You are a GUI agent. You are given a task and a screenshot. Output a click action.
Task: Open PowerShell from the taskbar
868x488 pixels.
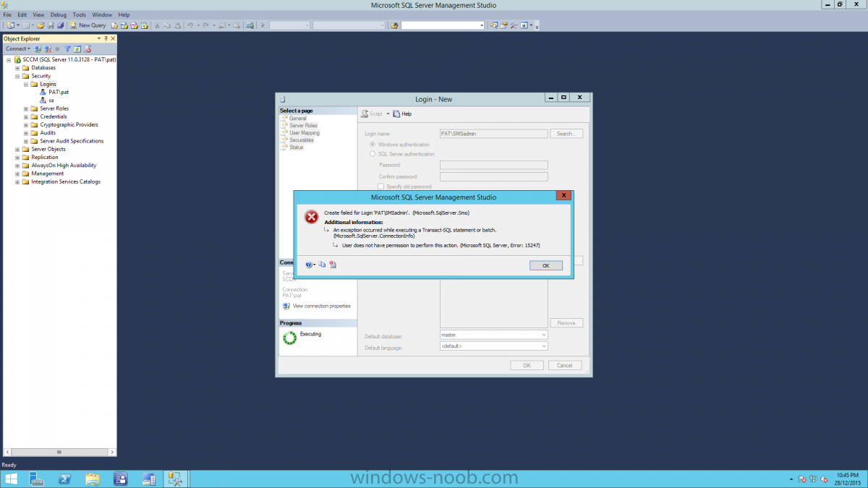pos(64,479)
